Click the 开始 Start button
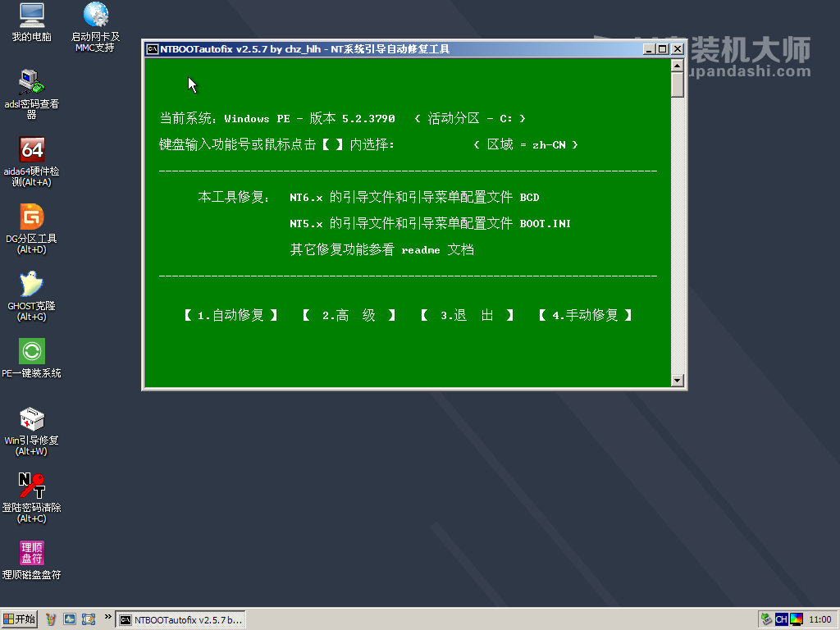The width and height of the screenshot is (840, 630). pos(20,619)
